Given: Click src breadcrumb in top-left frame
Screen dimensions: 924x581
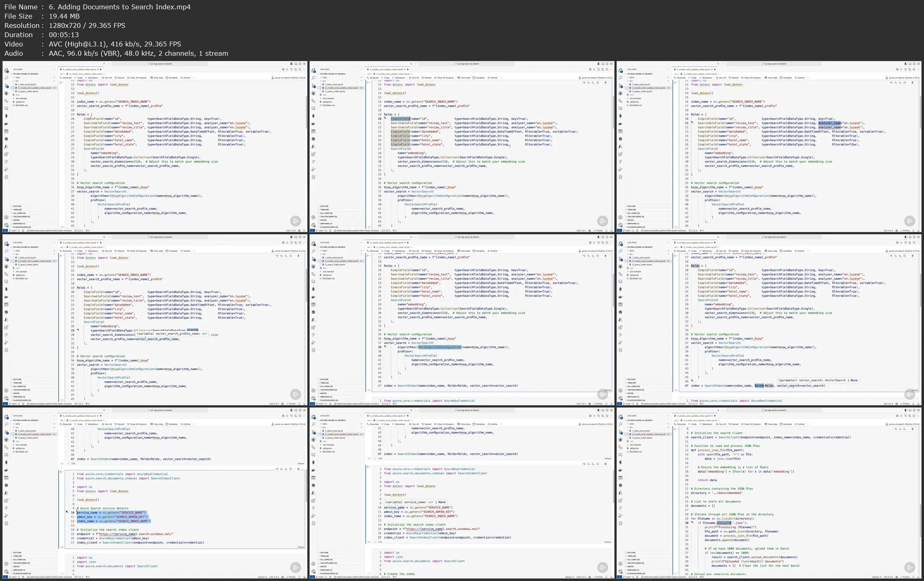Looking at the screenshot, I should pos(62,74).
